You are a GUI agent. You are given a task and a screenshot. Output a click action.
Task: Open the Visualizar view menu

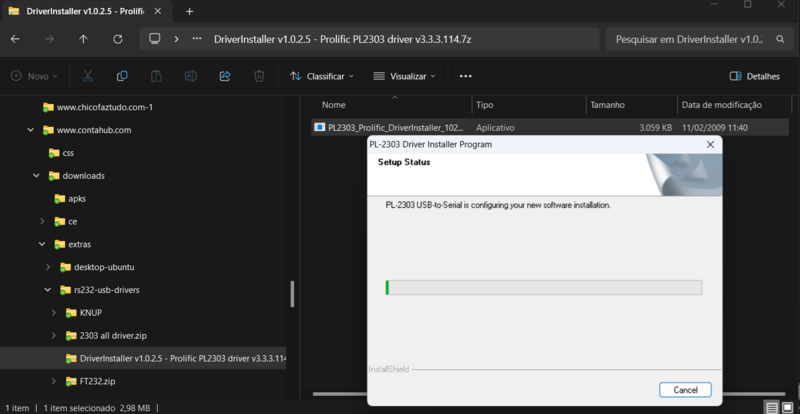[x=405, y=76]
